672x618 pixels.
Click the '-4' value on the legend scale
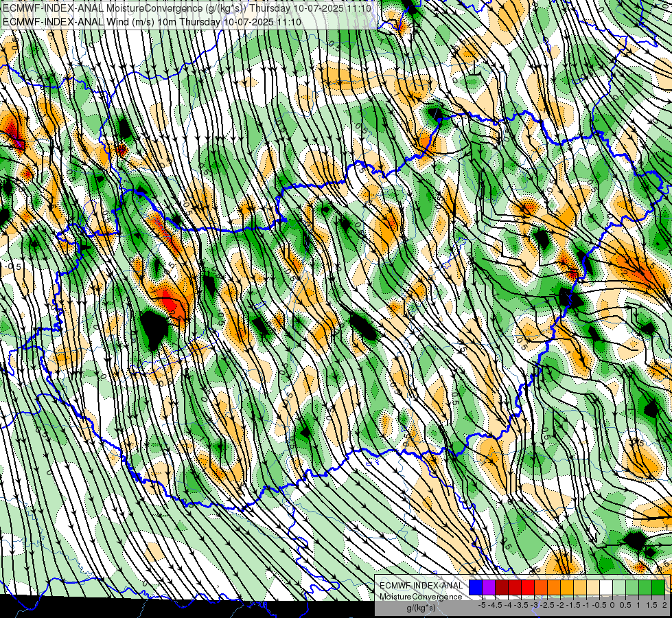(508, 605)
